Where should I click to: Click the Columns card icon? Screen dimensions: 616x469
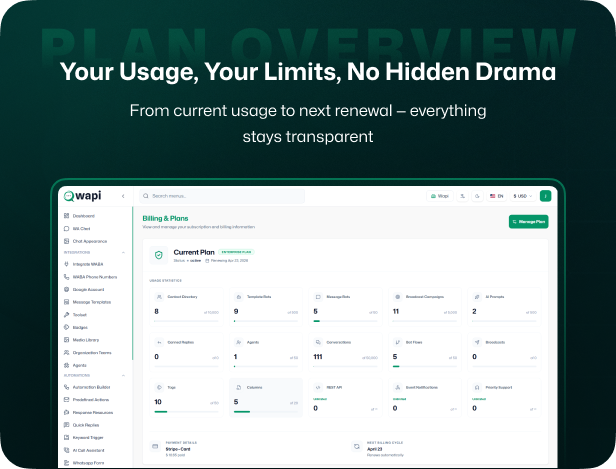click(238, 388)
